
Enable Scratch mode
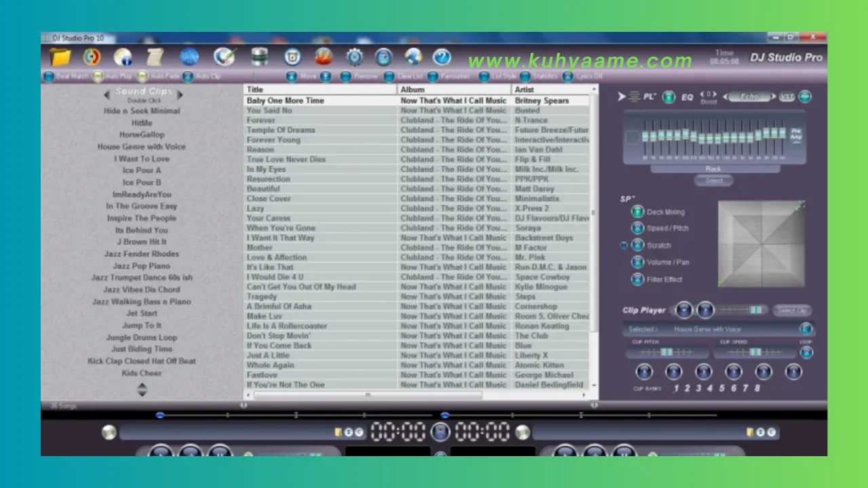coord(637,245)
